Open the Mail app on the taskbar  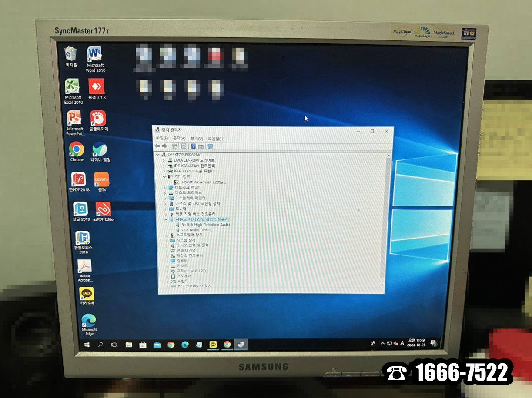(157, 345)
